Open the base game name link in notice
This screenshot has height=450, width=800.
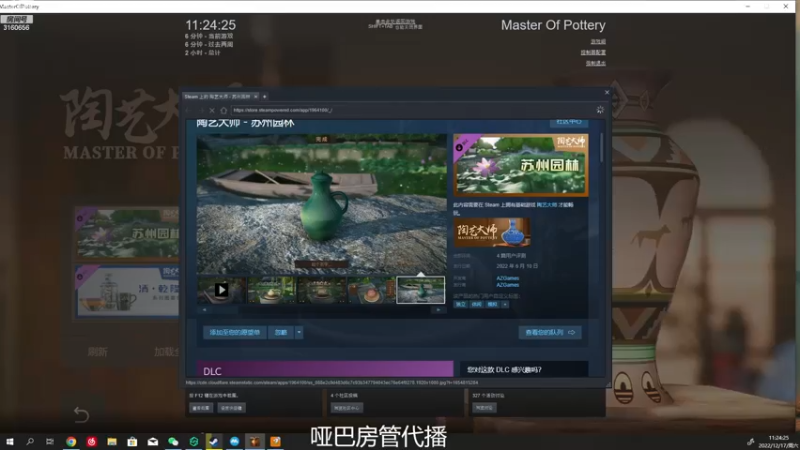point(546,205)
